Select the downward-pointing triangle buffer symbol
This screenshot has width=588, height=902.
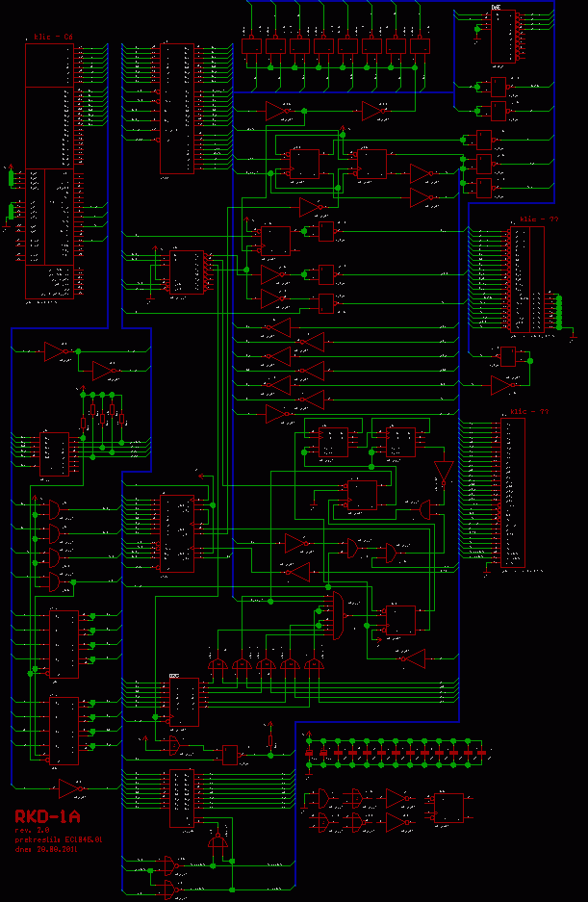pyautogui.click(x=443, y=473)
